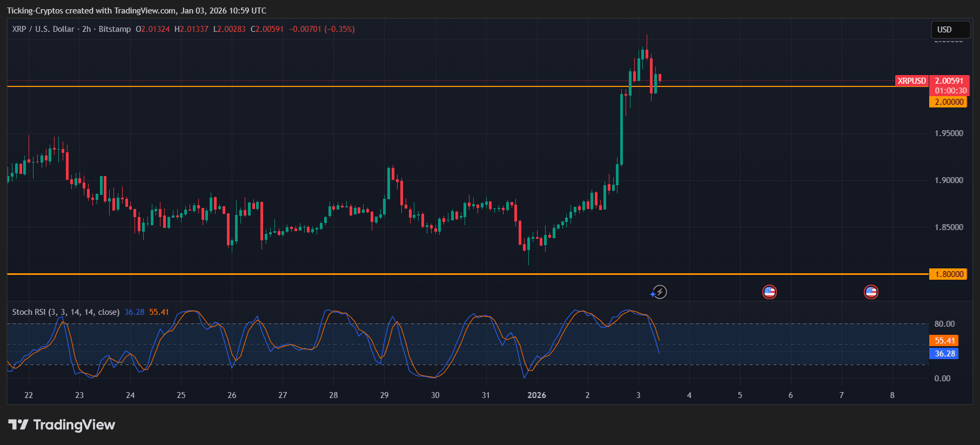Click the 2026 year label on time axis
Viewport: 980px width, 445px height.
(536, 395)
